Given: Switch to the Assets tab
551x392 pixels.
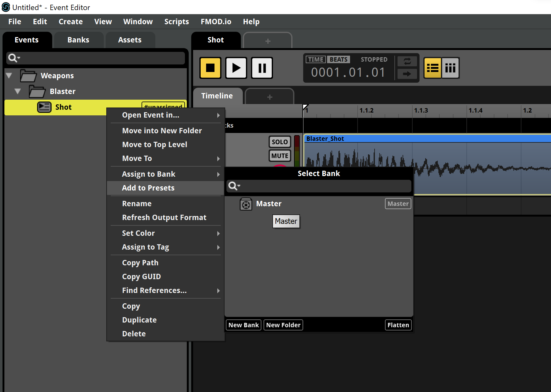Looking at the screenshot, I should [130, 40].
